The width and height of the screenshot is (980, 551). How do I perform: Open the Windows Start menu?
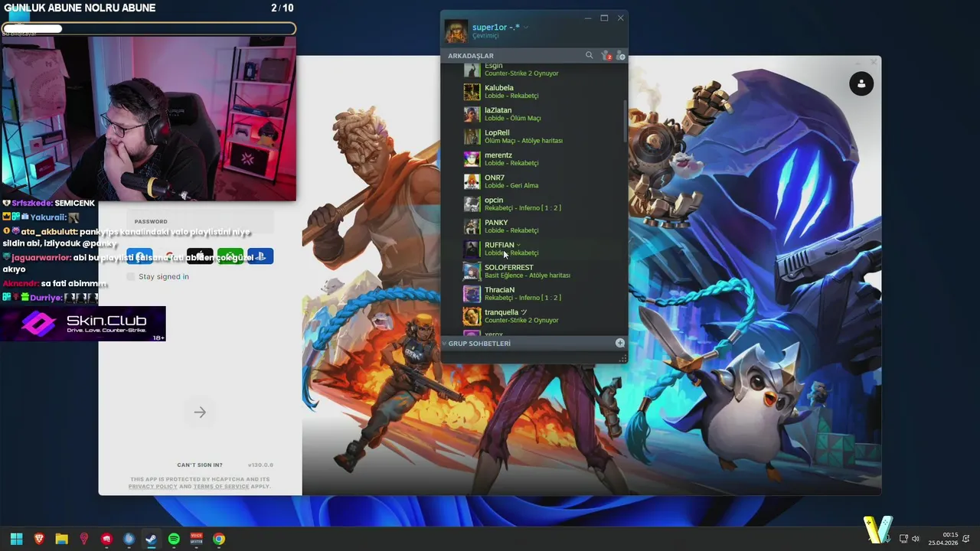pos(16,539)
